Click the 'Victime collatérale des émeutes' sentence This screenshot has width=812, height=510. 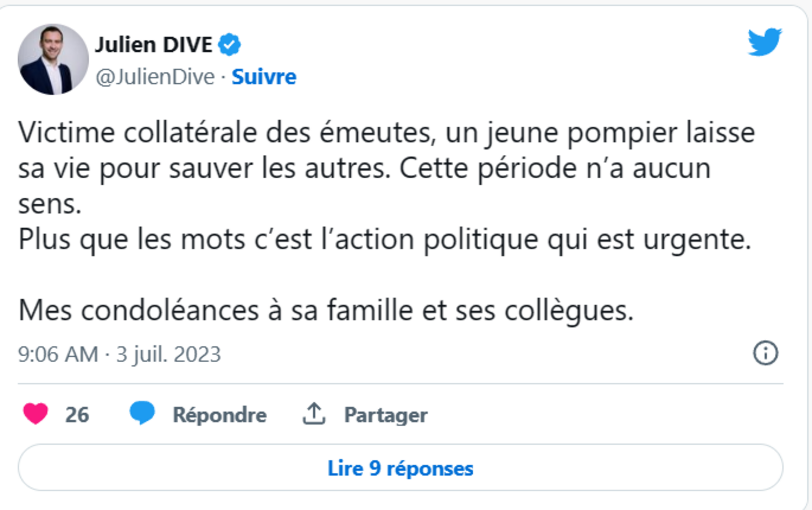224,132
